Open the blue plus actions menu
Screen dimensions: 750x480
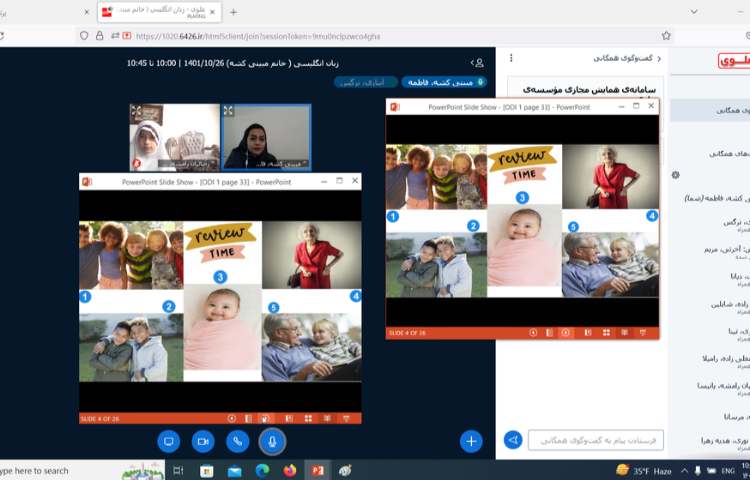(x=471, y=441)
